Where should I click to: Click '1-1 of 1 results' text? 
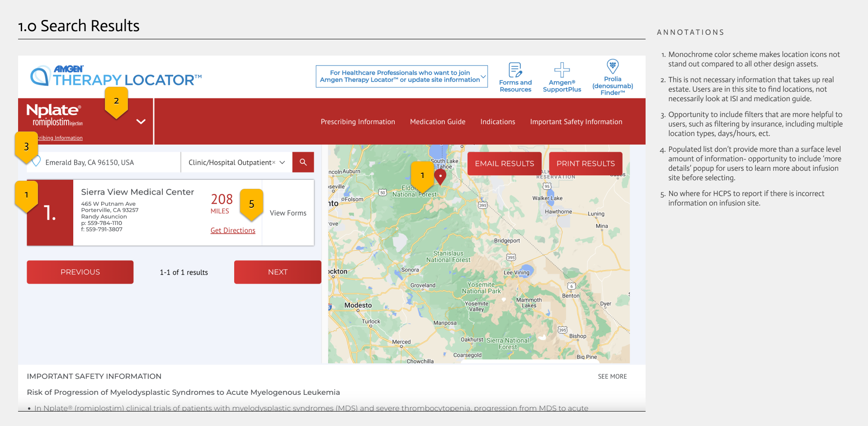(184, 272)
